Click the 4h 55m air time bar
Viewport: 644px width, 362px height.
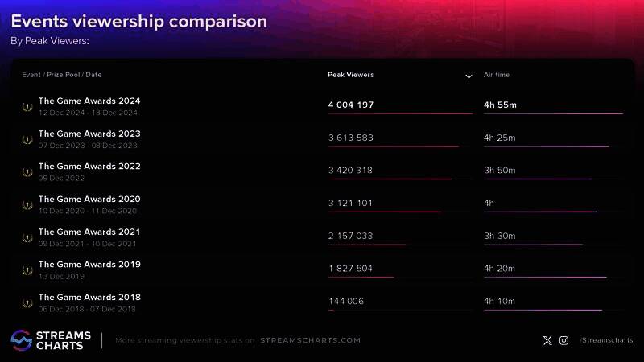(553, 113)
